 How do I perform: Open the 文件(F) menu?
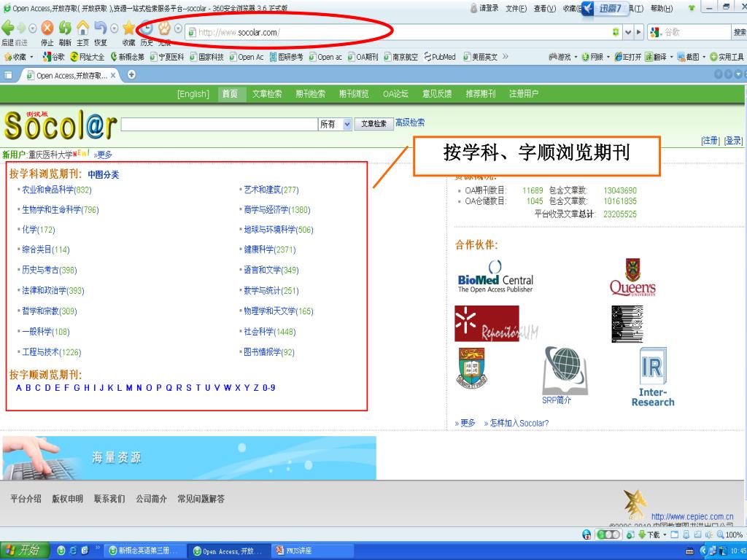(516, 8)
